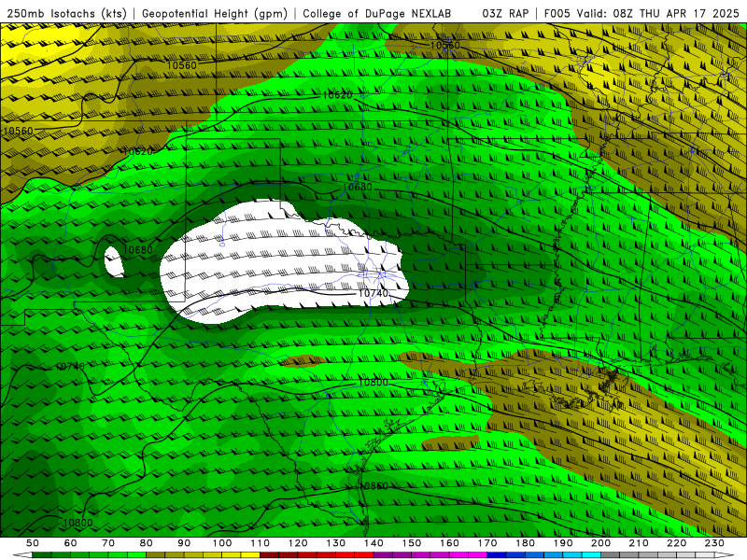Click the 190 value on the color scale
Image resolution: width=747 pixels, height=560 pixels.
(x=564, y=543)
